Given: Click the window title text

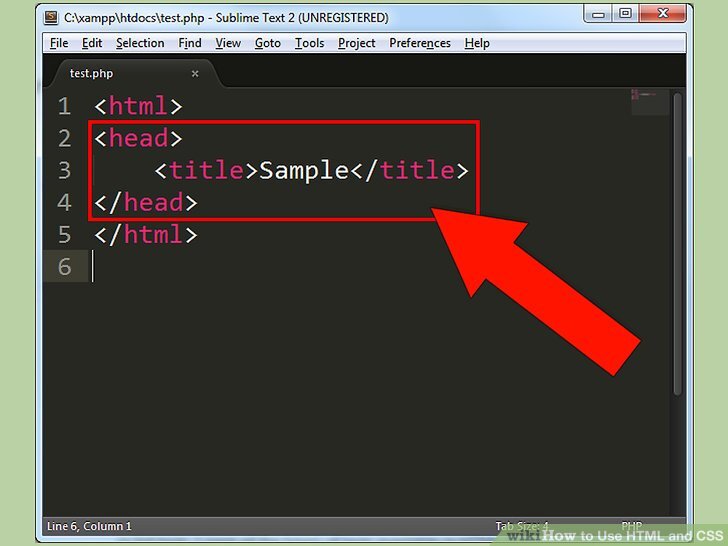Looking at the screenshot, I should coord(226,18).
